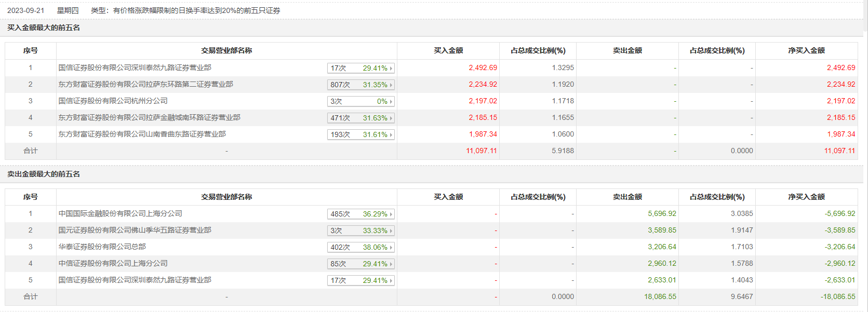This screenshot has width=868, height=312.
Task: Click total ratio value 5.9188
Action: tap(563, 151)
